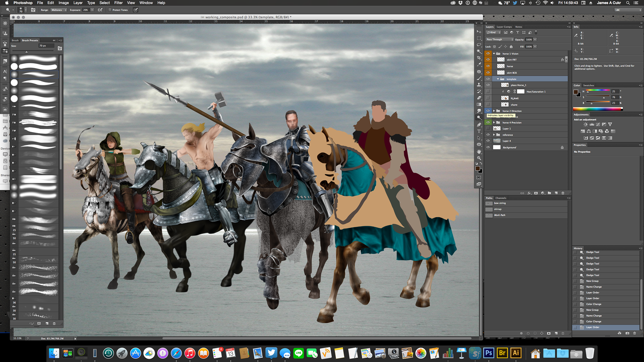
Task: Select the Zoom tool in the toolbox
Action: pyautogui.click(x=479, y=158)
